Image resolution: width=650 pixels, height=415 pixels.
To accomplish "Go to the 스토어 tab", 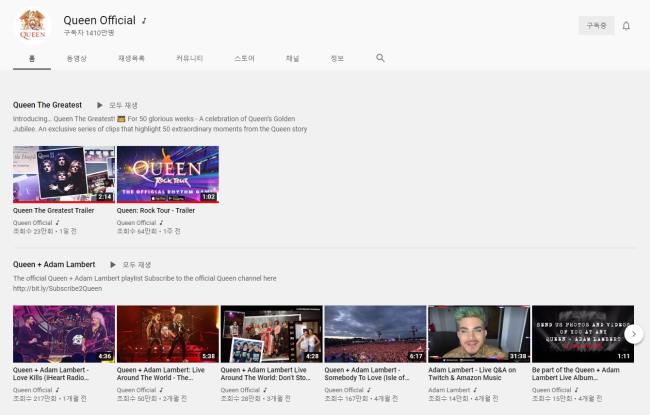I will [244, 59].
